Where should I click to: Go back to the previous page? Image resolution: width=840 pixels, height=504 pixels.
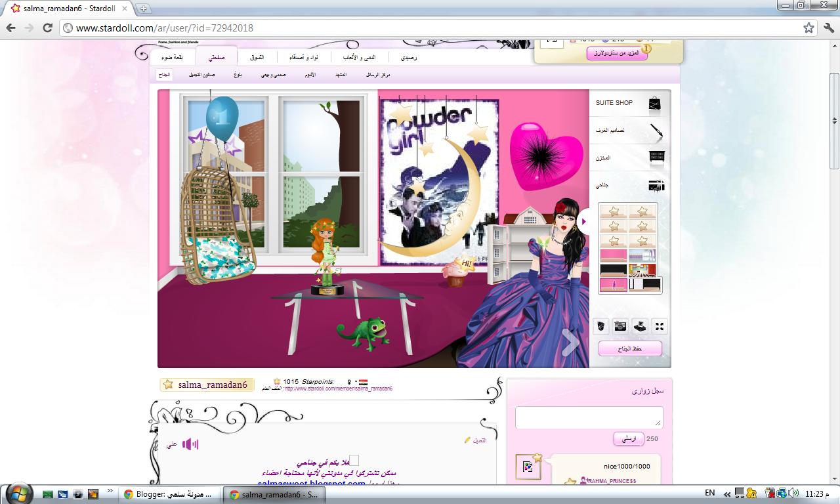pyautogui.click(x=11, y=28)
